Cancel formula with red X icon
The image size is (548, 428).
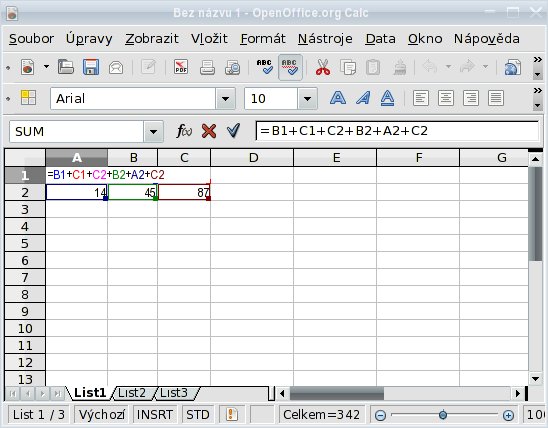coord(209,131)
